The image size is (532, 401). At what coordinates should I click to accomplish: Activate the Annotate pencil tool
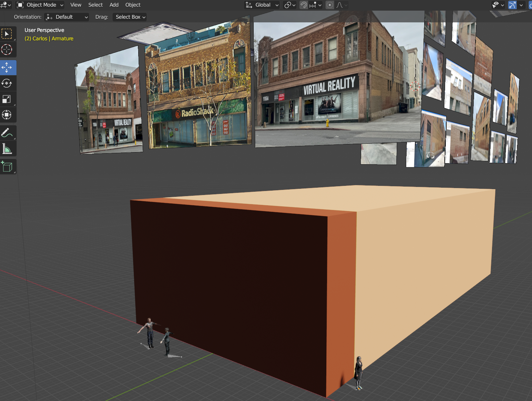7,133
